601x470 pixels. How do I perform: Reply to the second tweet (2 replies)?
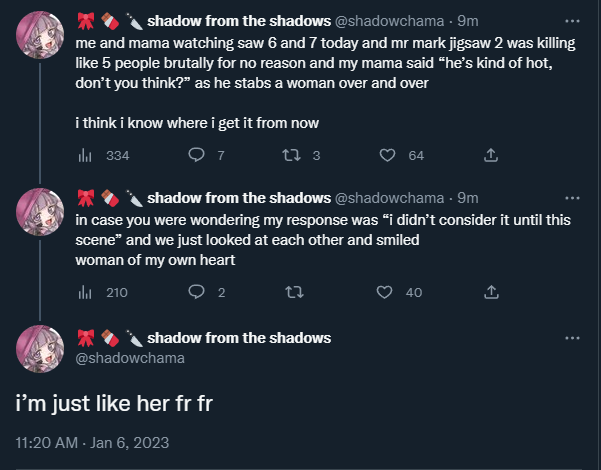(197, 292)
